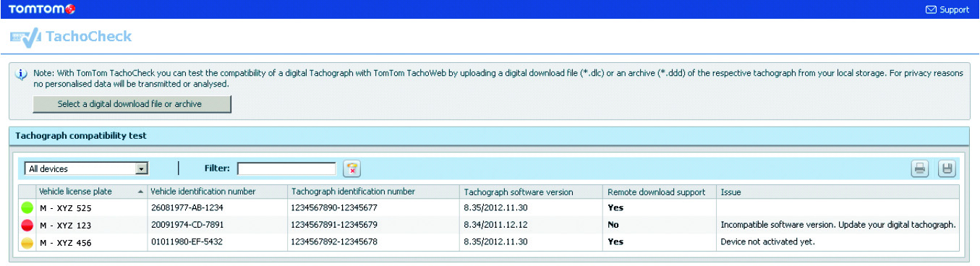Select license plate M - XYZ 525
The width and height of the screenshot is (980, 266).
(65, 208)
